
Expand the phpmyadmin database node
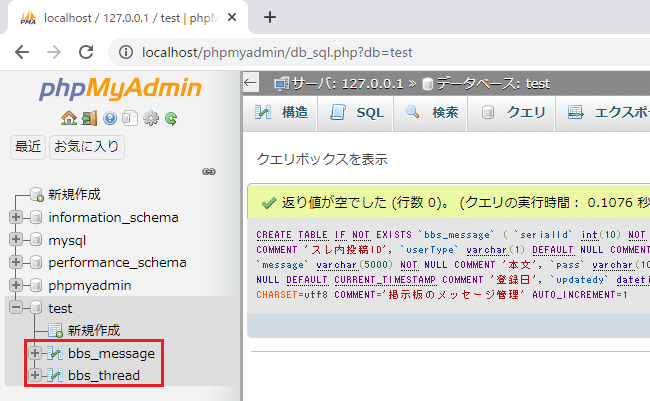click(x=16, y=285)
